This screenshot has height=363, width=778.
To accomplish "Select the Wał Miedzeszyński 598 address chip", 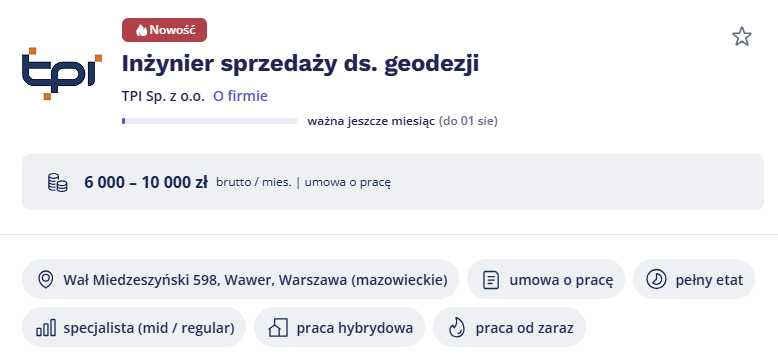I will (240, 279).
